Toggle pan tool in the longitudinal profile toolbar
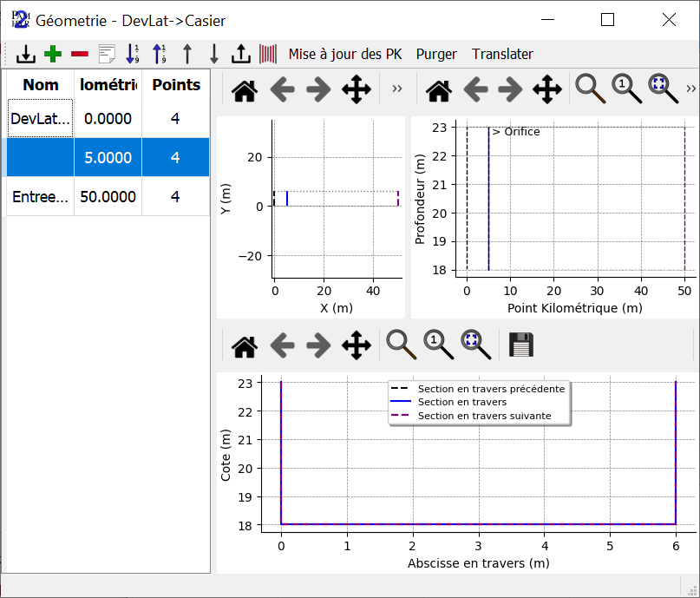 point(546,89)
